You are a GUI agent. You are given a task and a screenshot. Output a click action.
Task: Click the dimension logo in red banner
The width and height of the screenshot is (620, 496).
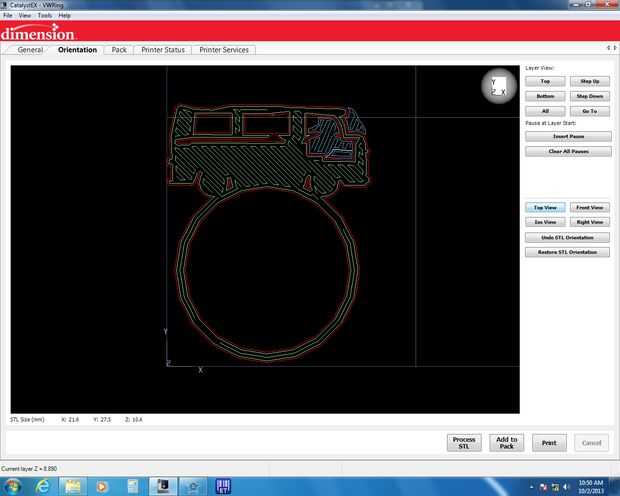[x=38, y=32]
